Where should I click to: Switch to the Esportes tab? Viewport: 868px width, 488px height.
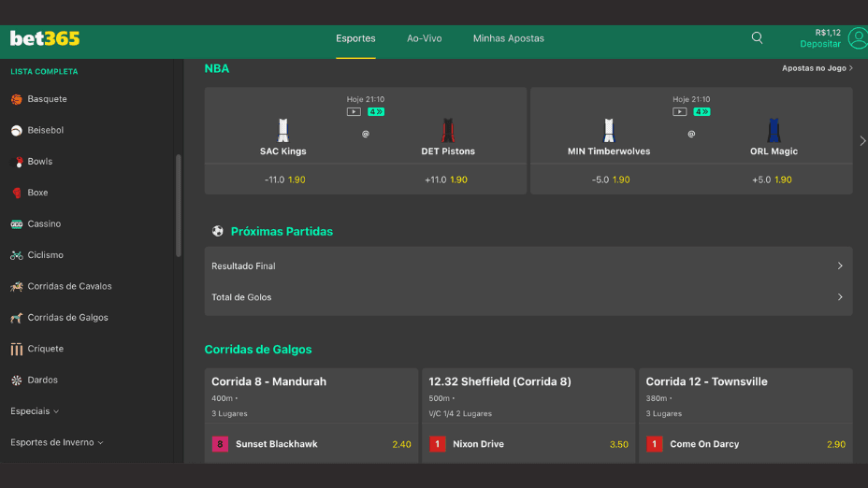[355, 38]
